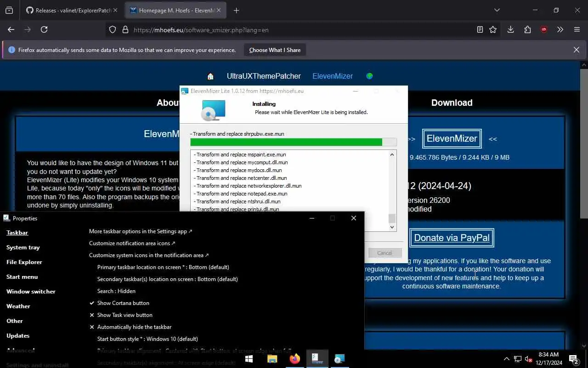This screenshot has width=588, height=368.
Task: Toggle reader view icon in address bar
Action: click(x=480, y=29)
